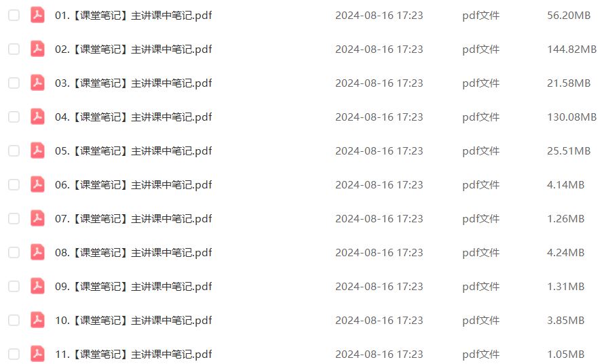This screenshot has width=602, height=364.
Task: Open 02.【课堂笔记】主讲课中笔记.pdf file name
Action: (x=133, y=49)
